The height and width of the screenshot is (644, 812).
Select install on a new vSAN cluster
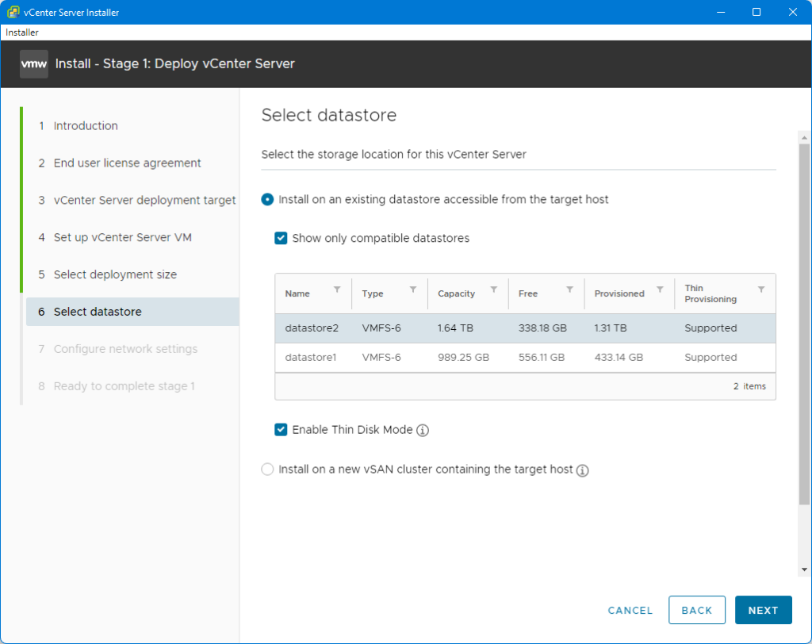[x=267, y=470]
